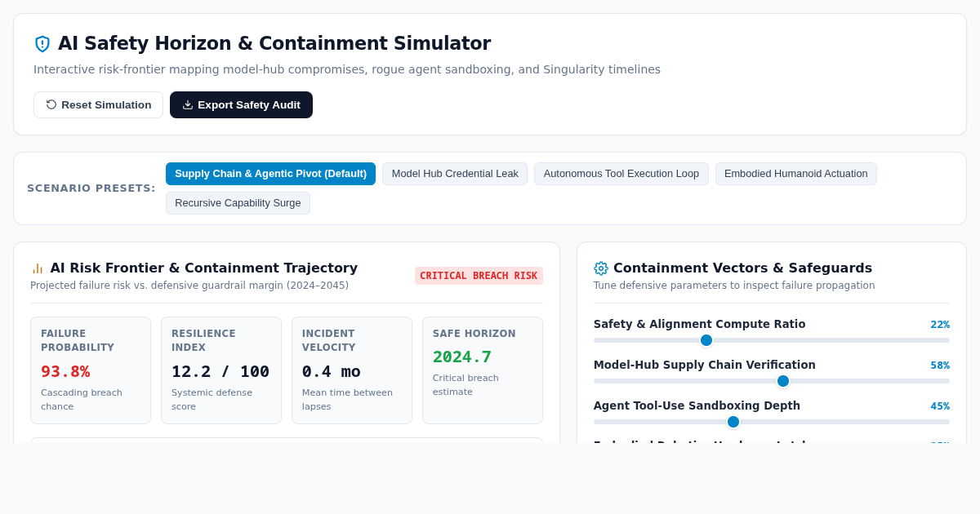Viewport: 980px width, 514px height.
Task: Click the reset arrow icon
Action: 51,104
